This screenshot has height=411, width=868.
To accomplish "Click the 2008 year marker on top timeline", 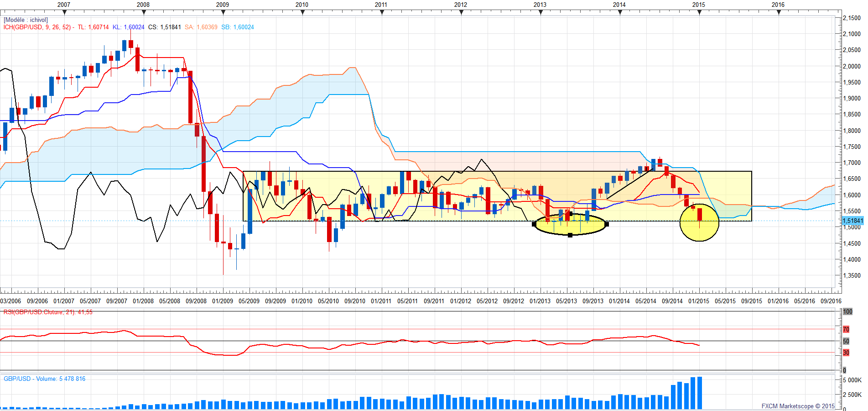I will click(143, 5).
